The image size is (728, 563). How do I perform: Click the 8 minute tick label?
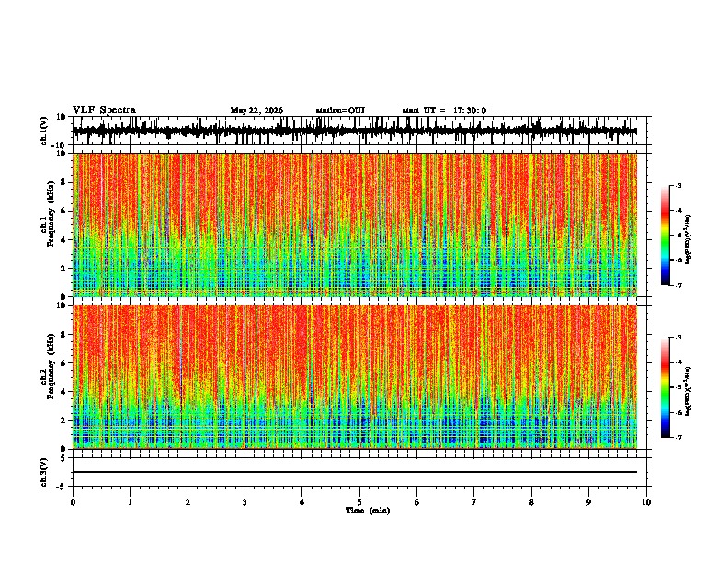tap(531, 502)
